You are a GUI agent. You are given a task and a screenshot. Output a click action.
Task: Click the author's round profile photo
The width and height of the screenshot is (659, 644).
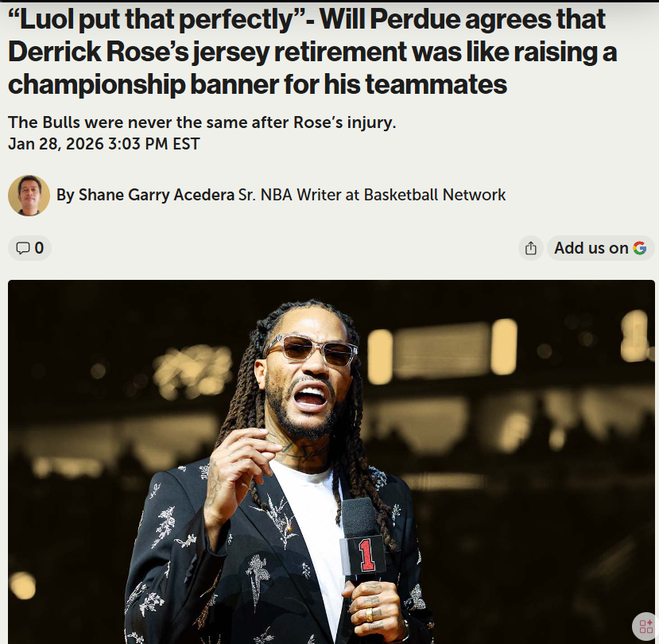click(29, 196)
